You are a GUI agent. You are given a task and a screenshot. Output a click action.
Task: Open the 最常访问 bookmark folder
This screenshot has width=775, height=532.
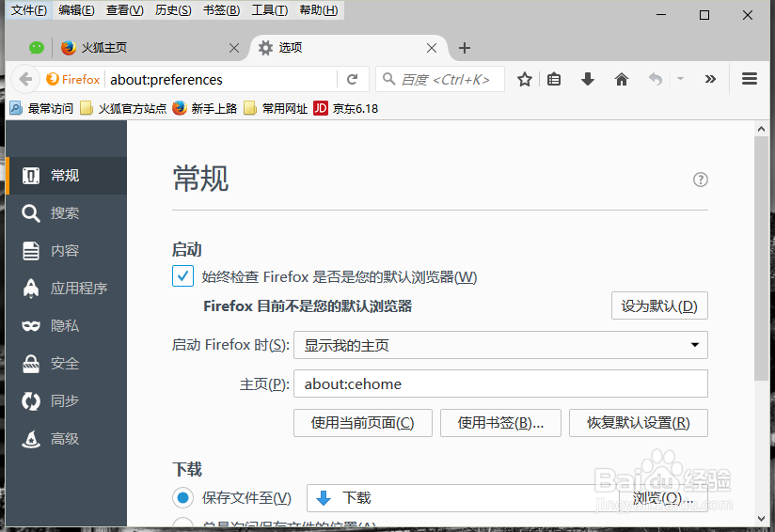pos(41,108)
